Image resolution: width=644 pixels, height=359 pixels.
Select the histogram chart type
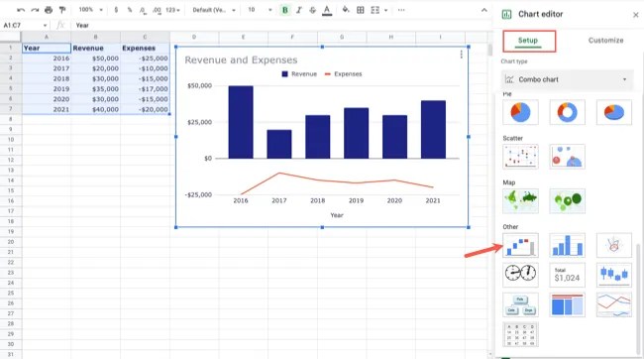tap(567, 246)
